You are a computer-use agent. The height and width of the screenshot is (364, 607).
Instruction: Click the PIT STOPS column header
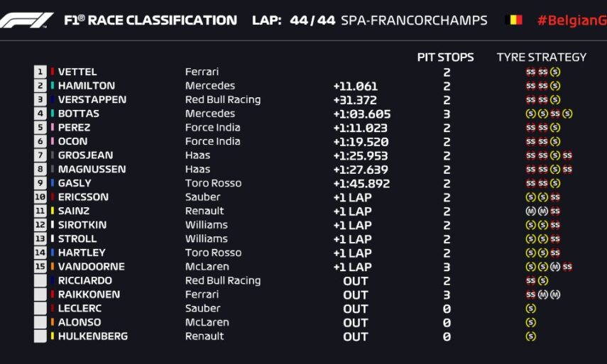[x=445, y=57]
